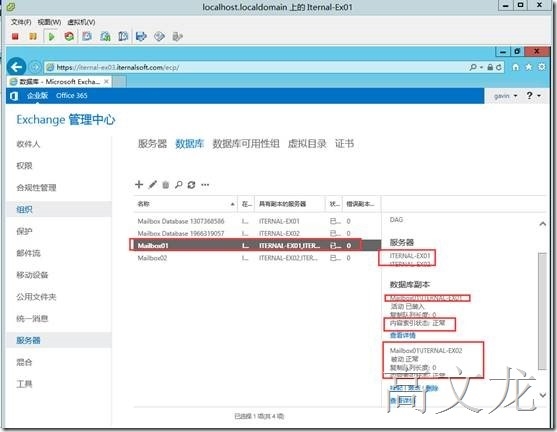Click details pane scroll down arrow
557x432 pixels.
(542, 395)
